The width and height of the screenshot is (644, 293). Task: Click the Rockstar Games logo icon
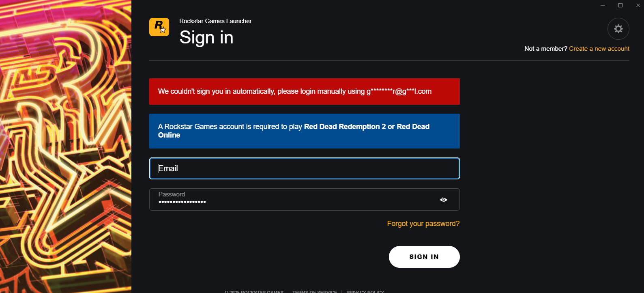click(x=159, y=27)
